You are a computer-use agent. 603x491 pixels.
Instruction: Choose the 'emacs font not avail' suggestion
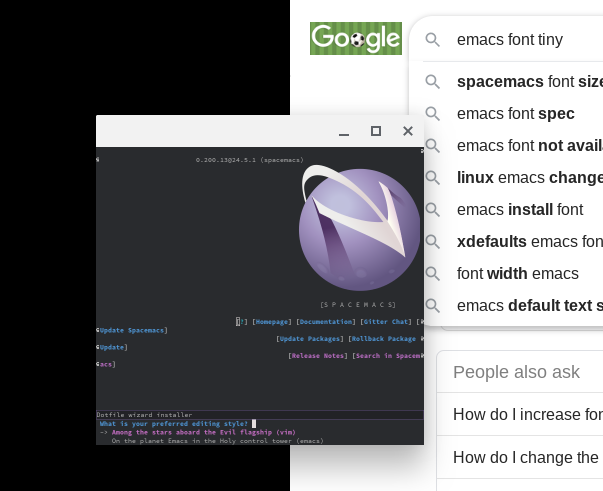pos(513,145)
